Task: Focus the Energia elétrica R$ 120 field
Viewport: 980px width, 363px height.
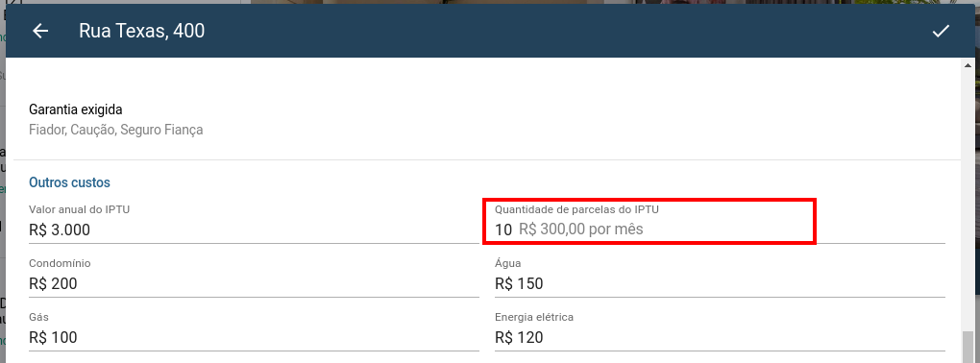Action: tap(720, 337)
